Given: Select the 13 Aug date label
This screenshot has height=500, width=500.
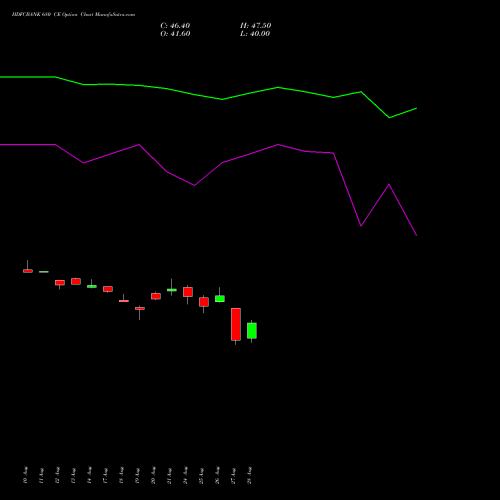Looking at the screenshot, I should [74, 475].
